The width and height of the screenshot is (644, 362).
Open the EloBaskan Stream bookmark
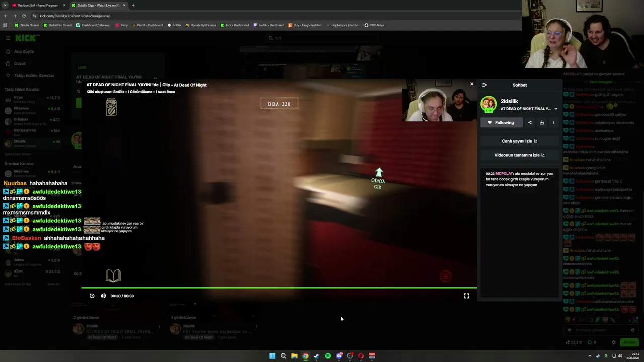(58, 25)
